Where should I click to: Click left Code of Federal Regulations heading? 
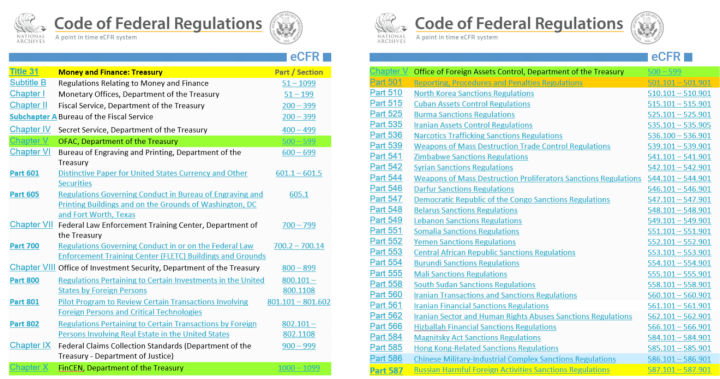pos(158,23)
